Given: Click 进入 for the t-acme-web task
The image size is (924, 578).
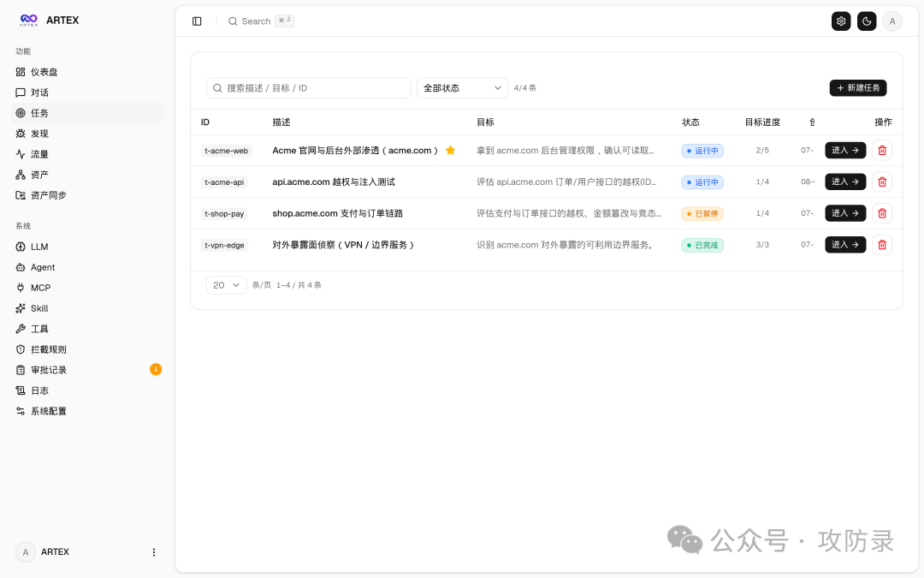Looking at the screenshot, I should [x=845, y=151].
